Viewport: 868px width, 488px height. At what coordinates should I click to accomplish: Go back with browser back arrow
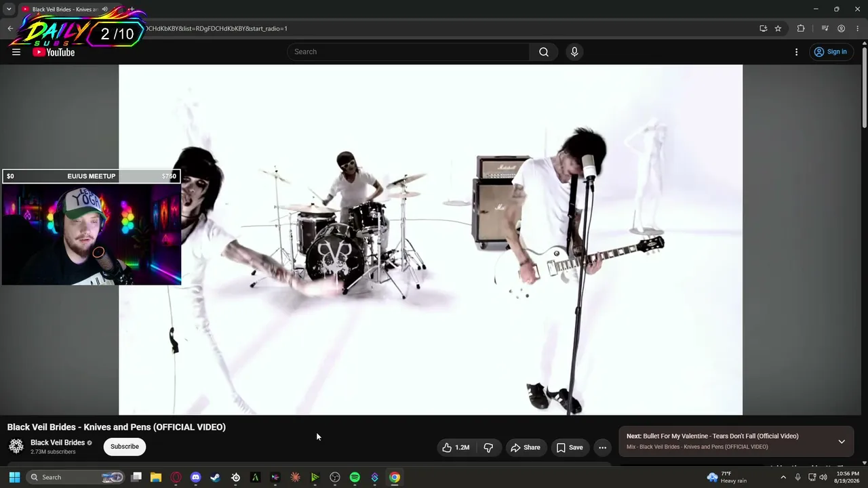pyautogui.click(x=10, y=28)
